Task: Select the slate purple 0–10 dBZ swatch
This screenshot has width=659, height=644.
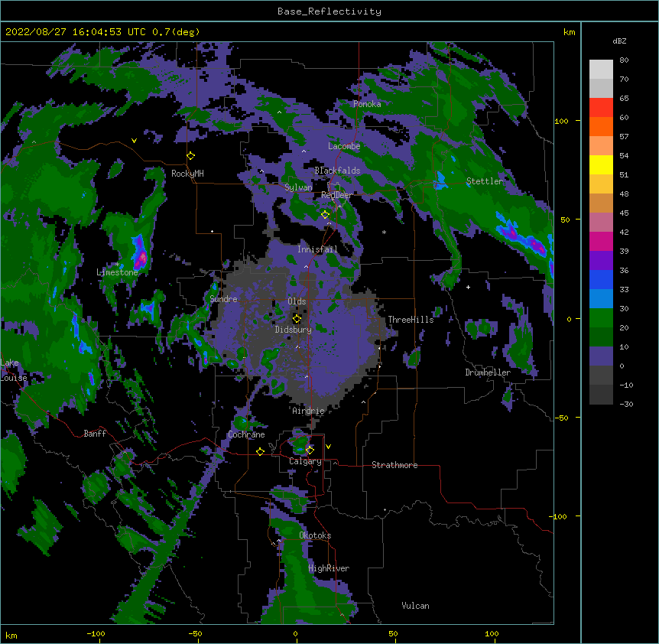Action: tap(601, 356)
